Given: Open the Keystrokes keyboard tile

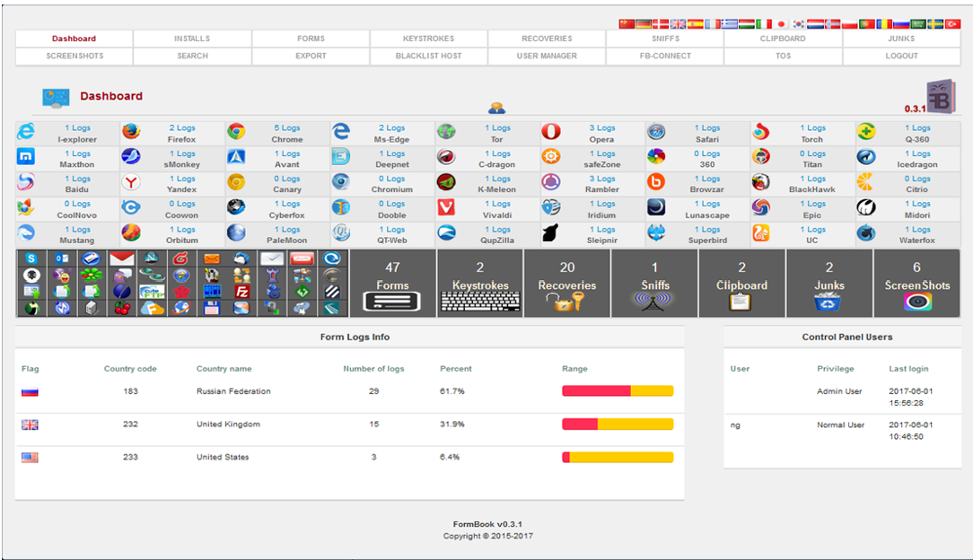Looking at the screenshot, I should click(479, 284).
